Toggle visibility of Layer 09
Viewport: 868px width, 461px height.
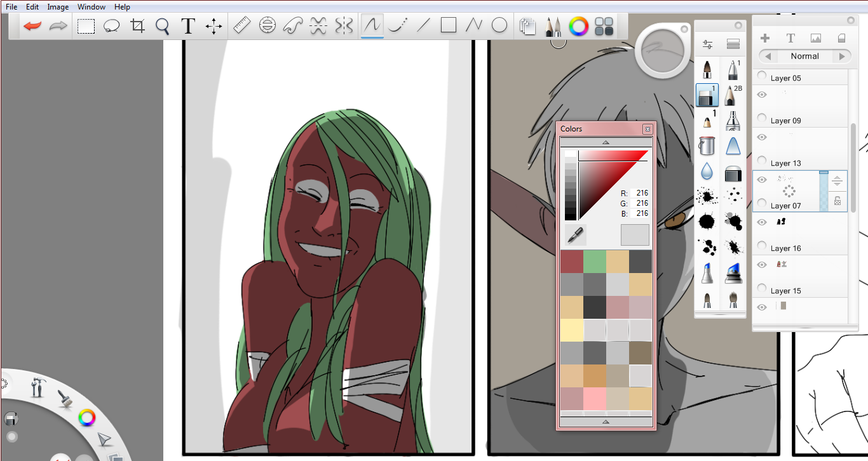tap(762, 95)
